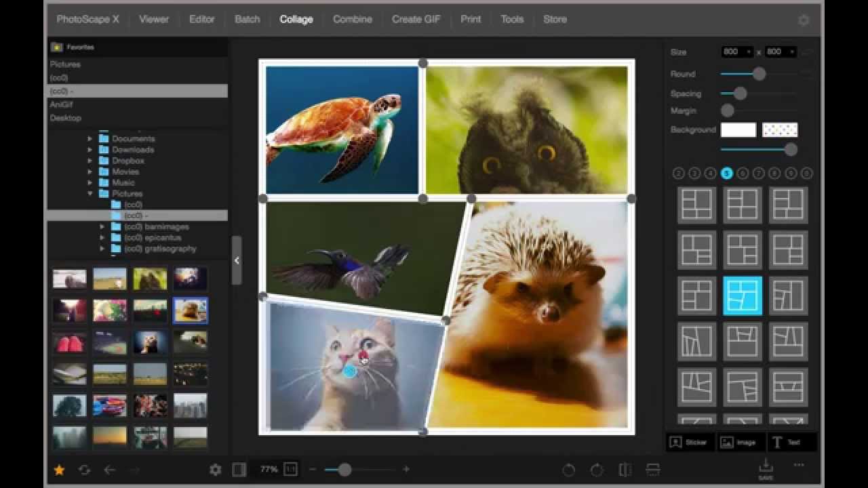Image resolution: width=868 pixels, height=488 pixels.
Task: Select the hedgehog thumbnail in file browser
Action: (190, 310)
